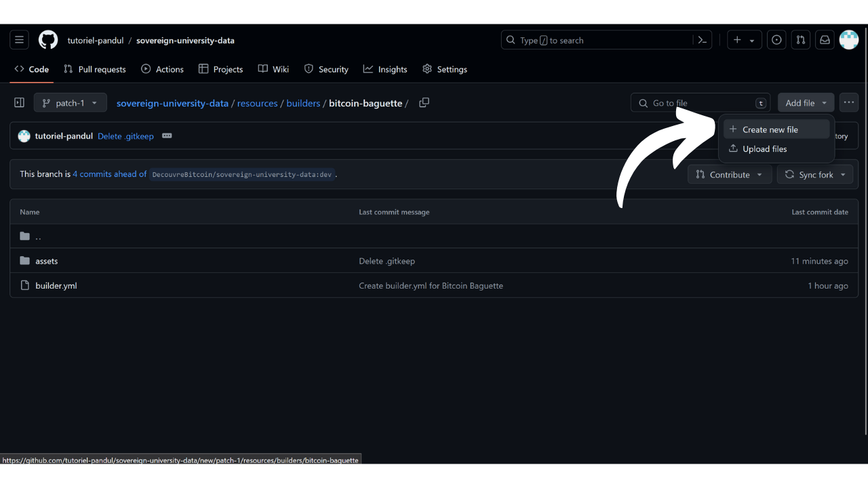The height and width of the screenshot is (488, 868).
Task: Open the notifications inbox icon
Action: point(825,40)
